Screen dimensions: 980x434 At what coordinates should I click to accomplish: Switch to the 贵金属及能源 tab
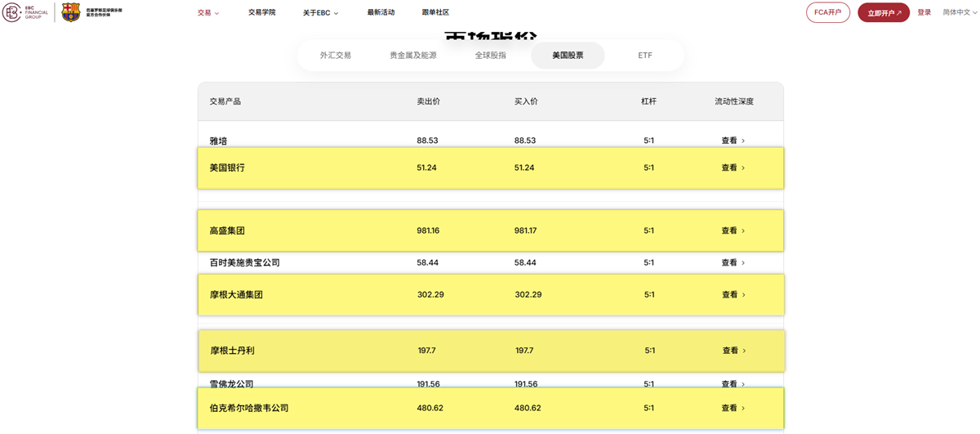tap(413, 56)
